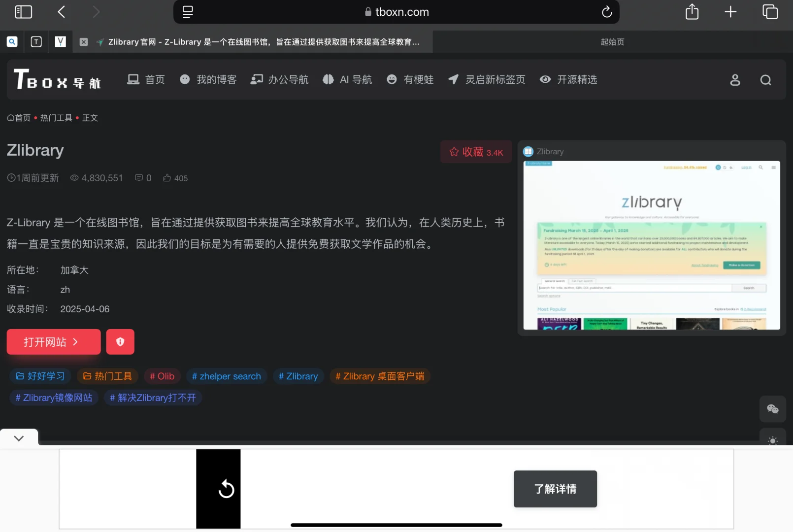Open 灵启新标签页 menu item
793x532 pixels.
coord(486,79)
